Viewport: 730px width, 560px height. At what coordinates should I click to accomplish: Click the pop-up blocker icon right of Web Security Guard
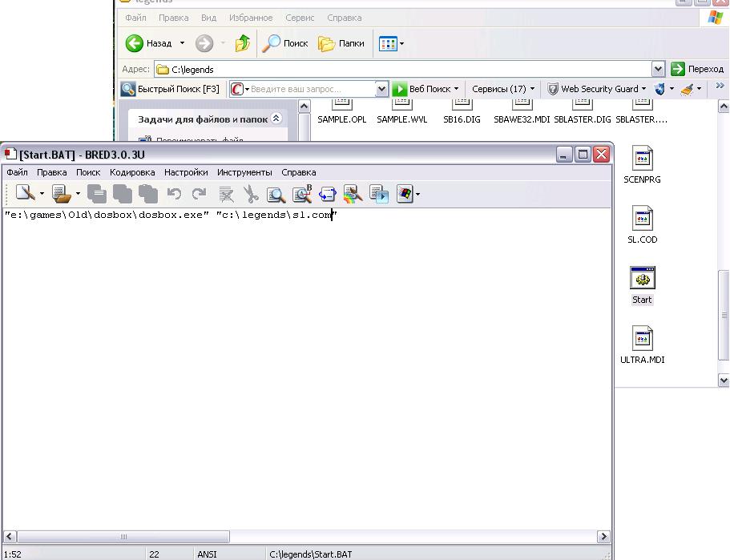coord(659,89)
